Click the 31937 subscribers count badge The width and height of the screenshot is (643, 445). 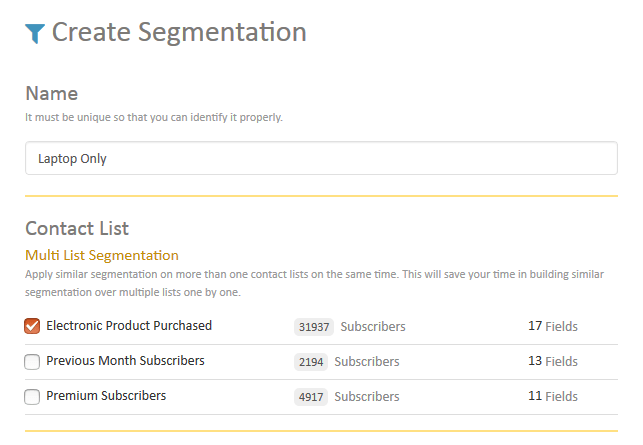pos(314,327)
